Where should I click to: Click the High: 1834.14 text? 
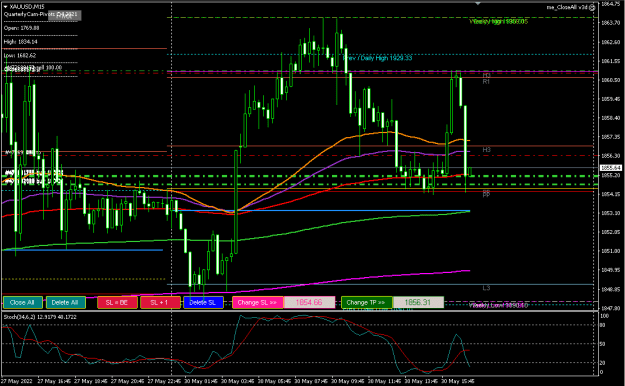[21, 42]
